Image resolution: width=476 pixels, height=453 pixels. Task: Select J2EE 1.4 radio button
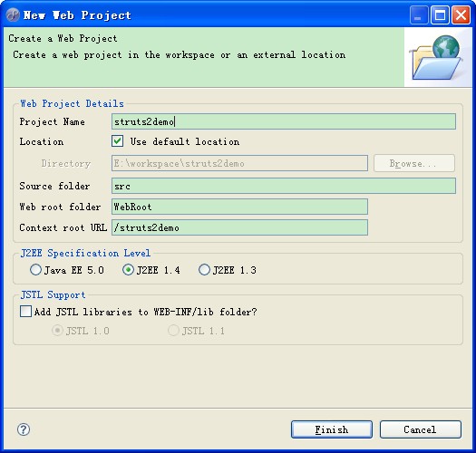tap(128, 269)
